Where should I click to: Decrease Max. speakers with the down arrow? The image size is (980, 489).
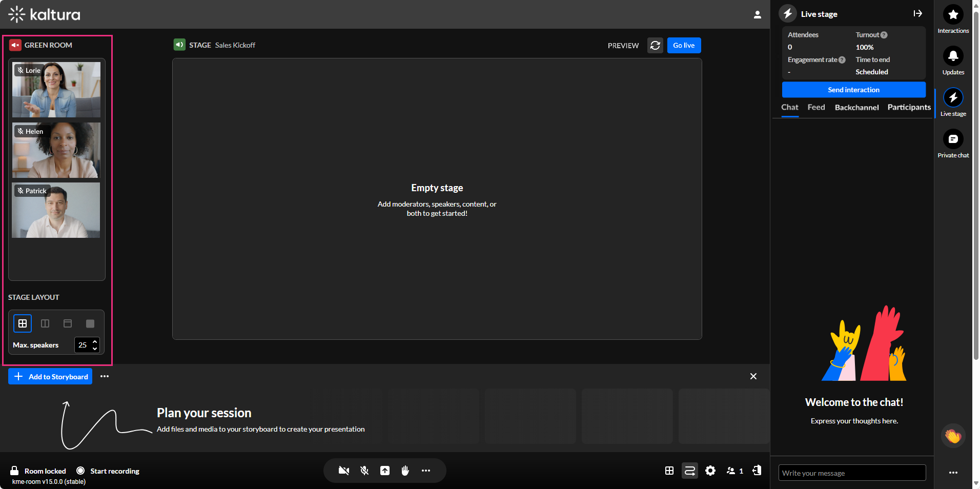(x=95, y=349)
